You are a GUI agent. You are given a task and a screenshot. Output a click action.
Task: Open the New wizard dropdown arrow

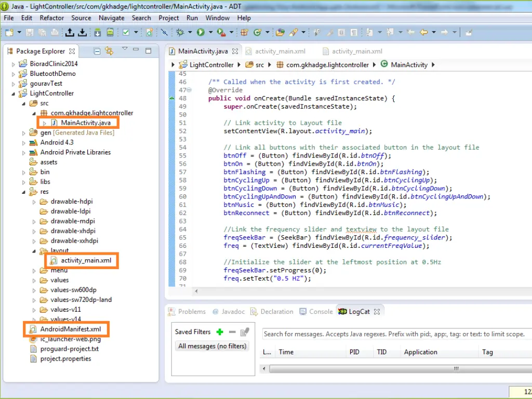[x=19, y=33]
